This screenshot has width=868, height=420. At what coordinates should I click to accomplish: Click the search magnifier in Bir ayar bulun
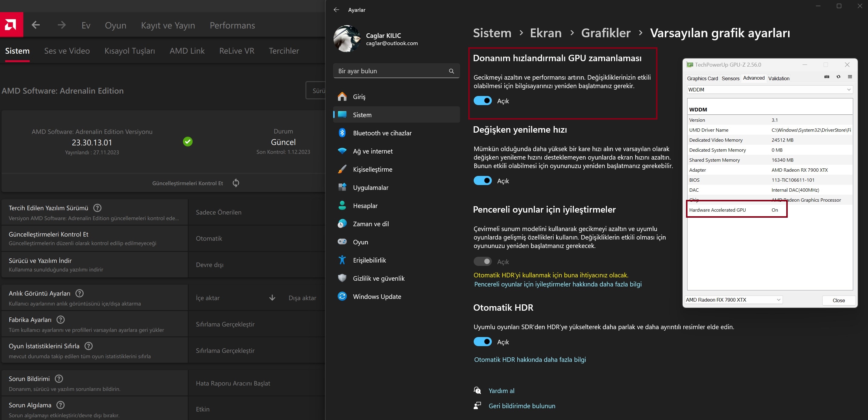(452, 71)
